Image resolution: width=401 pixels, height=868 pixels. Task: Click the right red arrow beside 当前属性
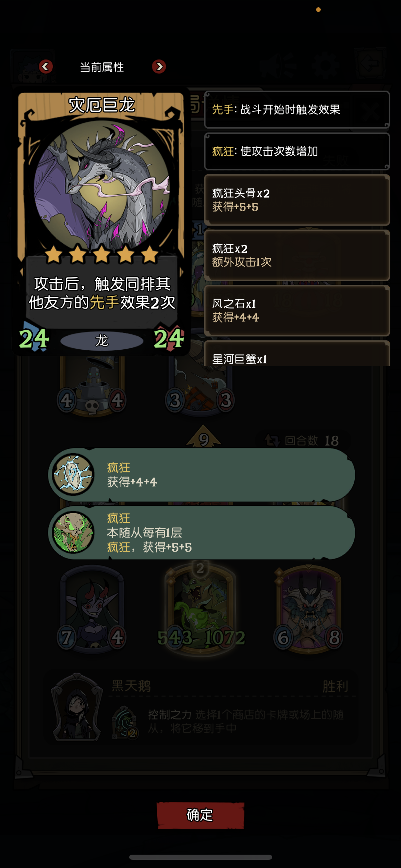tap(159, 67)
